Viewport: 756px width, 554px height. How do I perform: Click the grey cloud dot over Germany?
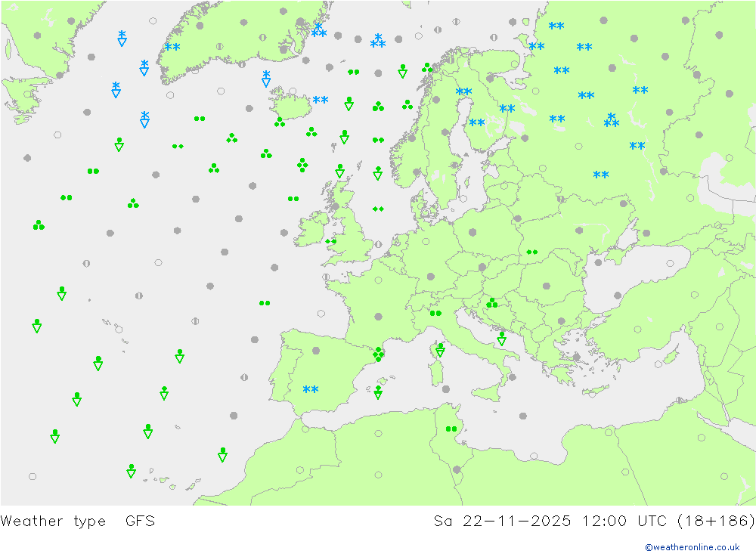coord(431,277)
